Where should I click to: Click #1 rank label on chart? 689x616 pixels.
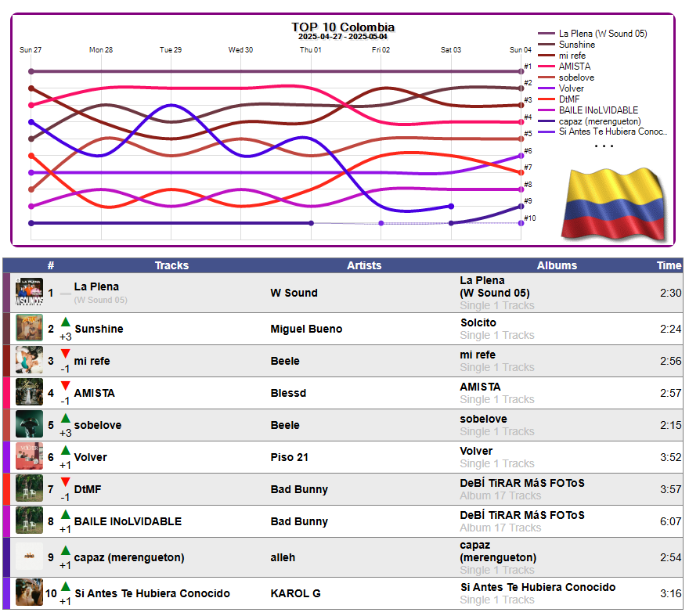(x=528, y=67)
